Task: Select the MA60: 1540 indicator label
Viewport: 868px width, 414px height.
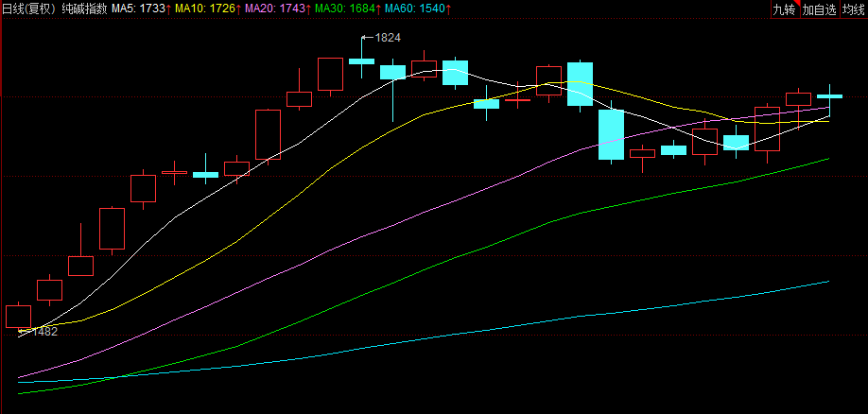Action: [x=418, y=9]
